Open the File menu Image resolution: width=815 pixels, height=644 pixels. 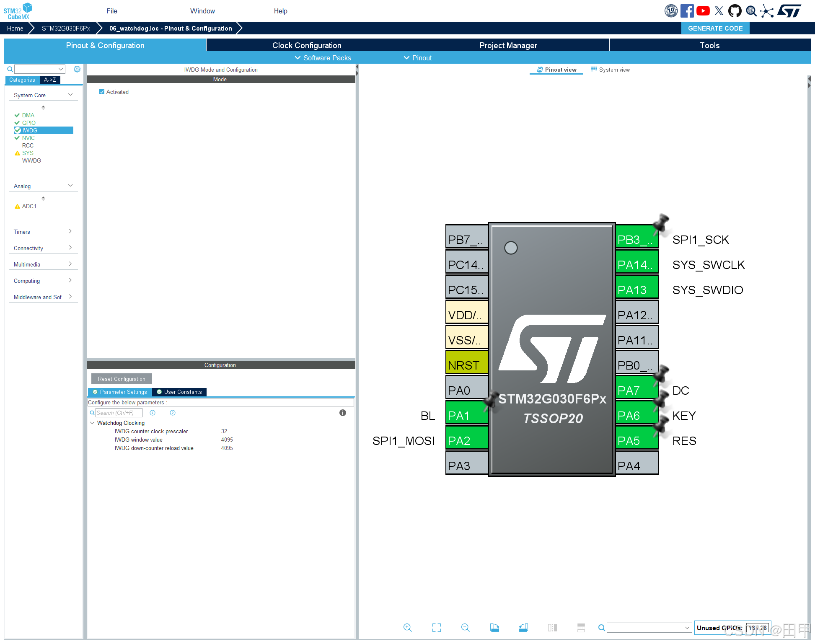(x=112, y=11)
